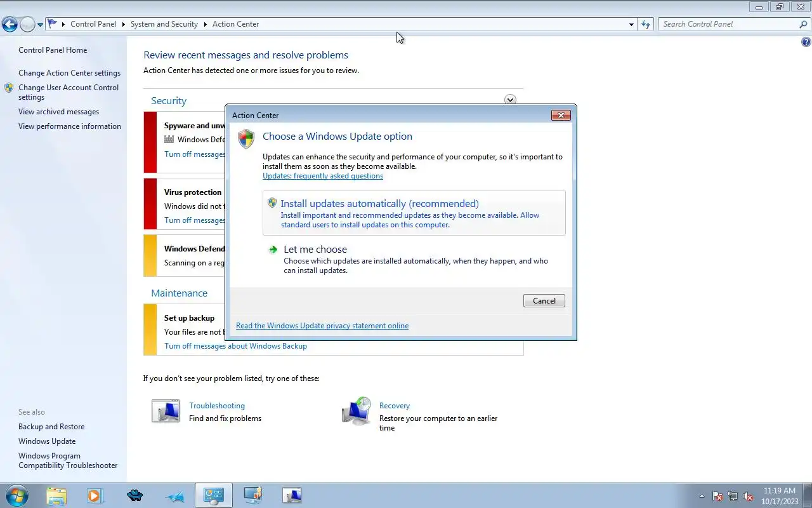
Task: Click the network icon in system tray
Action: pos(733,496)
